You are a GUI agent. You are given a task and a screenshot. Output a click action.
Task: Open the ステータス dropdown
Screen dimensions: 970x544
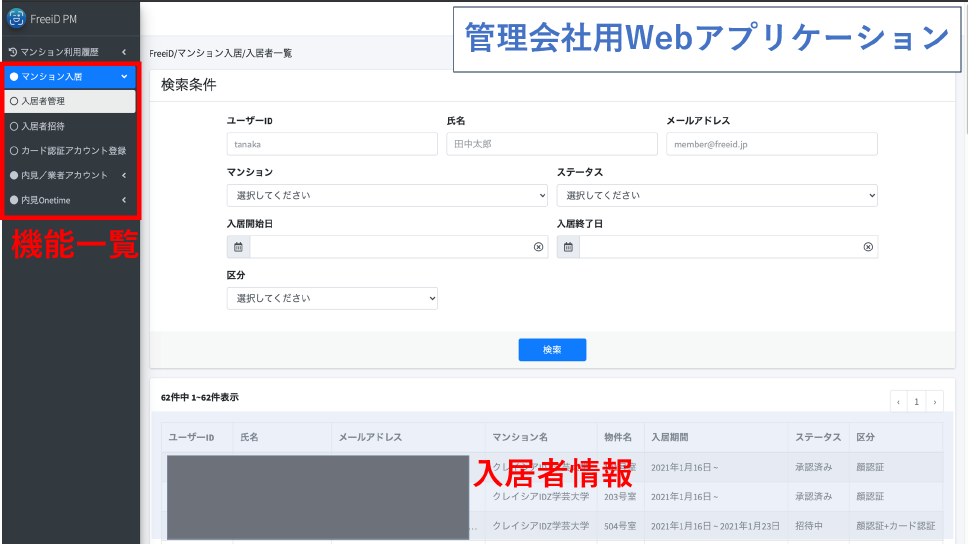(717, 196)
